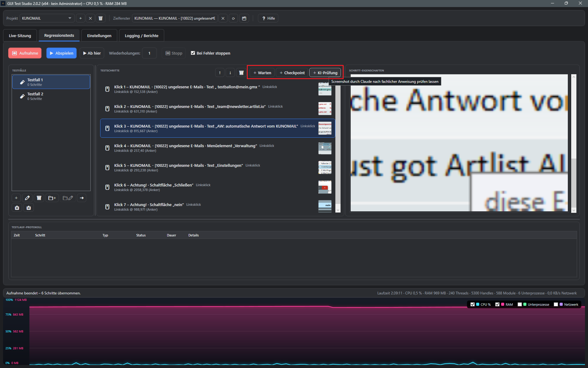Open Hilfe
This screenshot has width=588, height=368.
tap(268, 18)
